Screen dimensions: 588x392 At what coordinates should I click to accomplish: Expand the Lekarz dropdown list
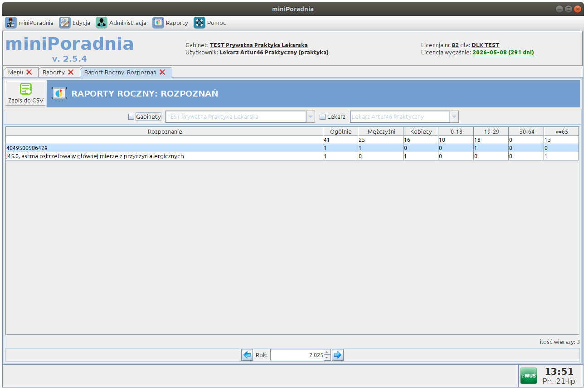tap(454, 117)
